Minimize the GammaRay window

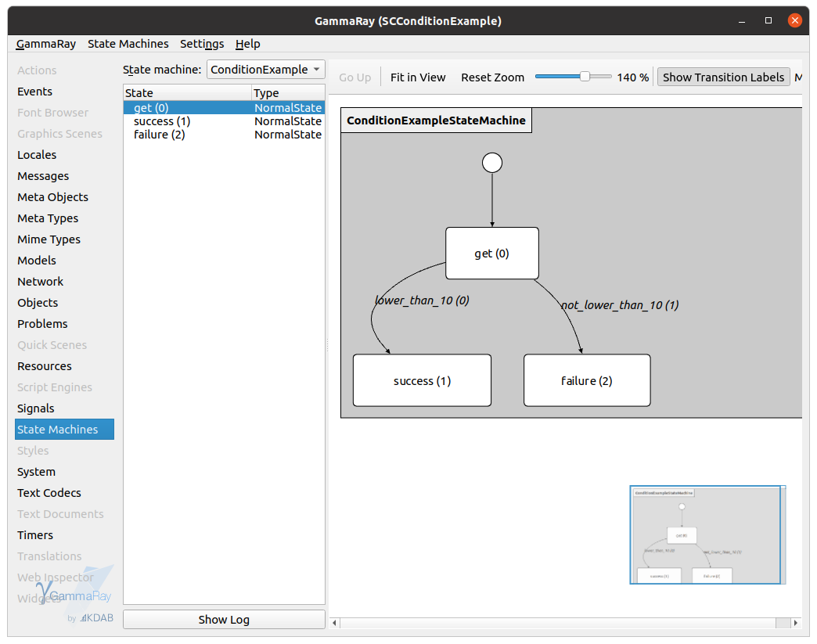click(x=741, y=21)
